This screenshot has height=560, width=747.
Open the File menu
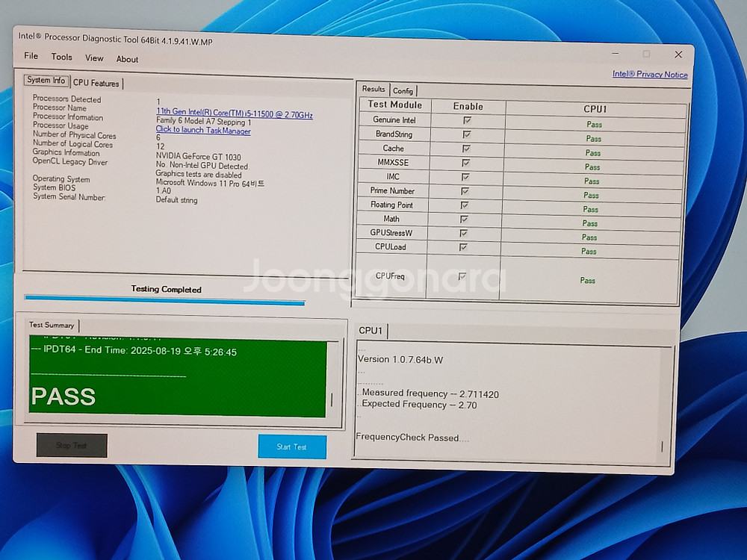[x=31, y=56]
